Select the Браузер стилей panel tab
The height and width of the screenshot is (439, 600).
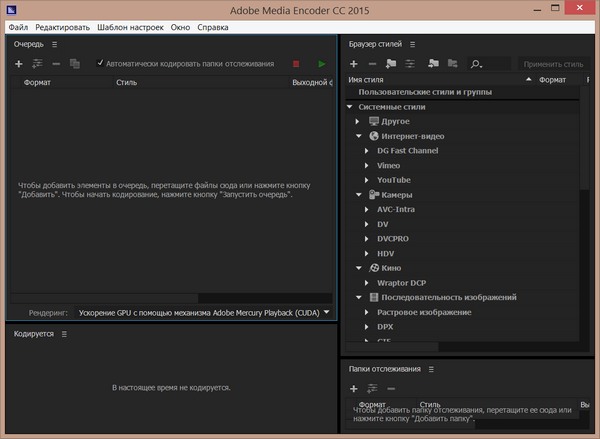pos(375,44)
